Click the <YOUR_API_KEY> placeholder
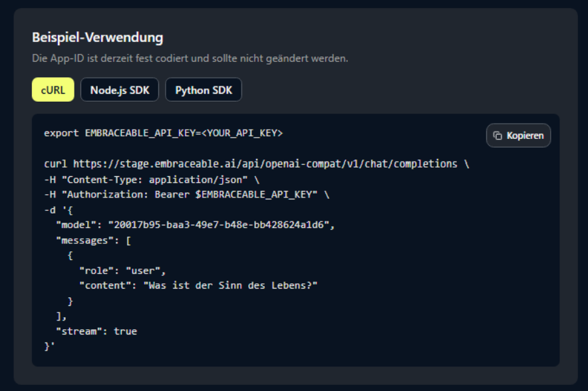588x391 pixels. (x=242, y=133)
